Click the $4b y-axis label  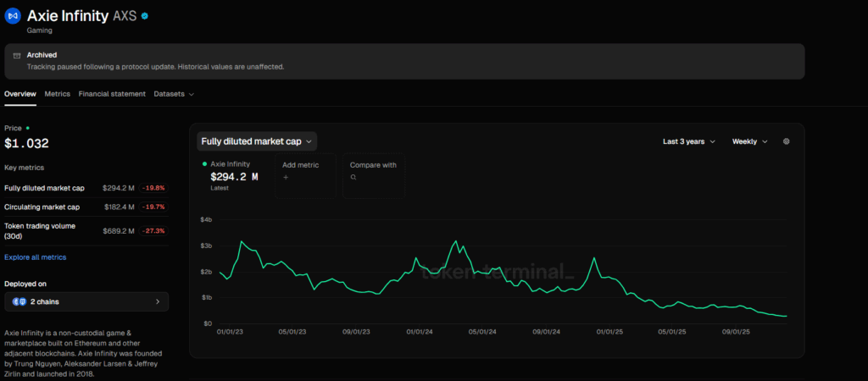pos(205,220)
